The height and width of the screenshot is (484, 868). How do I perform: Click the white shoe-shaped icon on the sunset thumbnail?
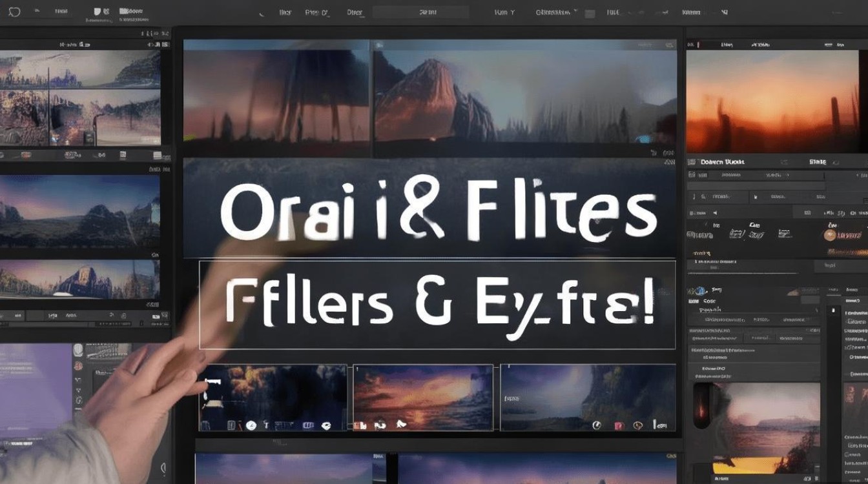click(x=401, y=425)
